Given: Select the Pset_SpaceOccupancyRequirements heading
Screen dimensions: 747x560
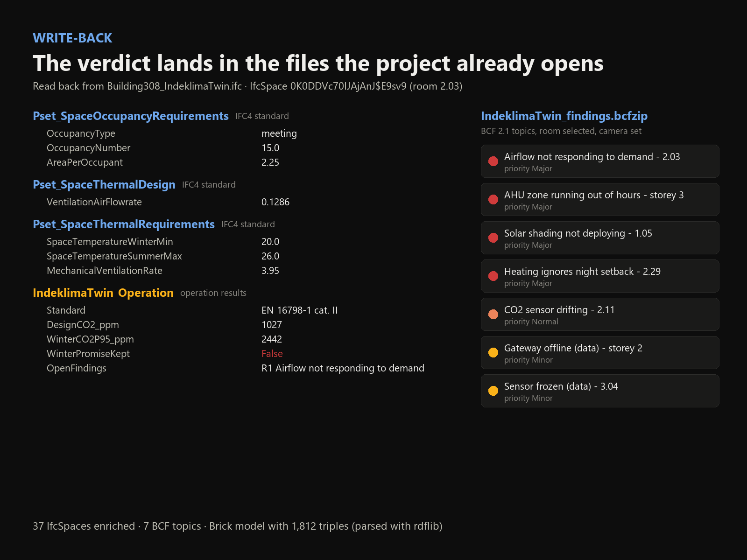Looking at the screenshot, I should pos(131,116).
